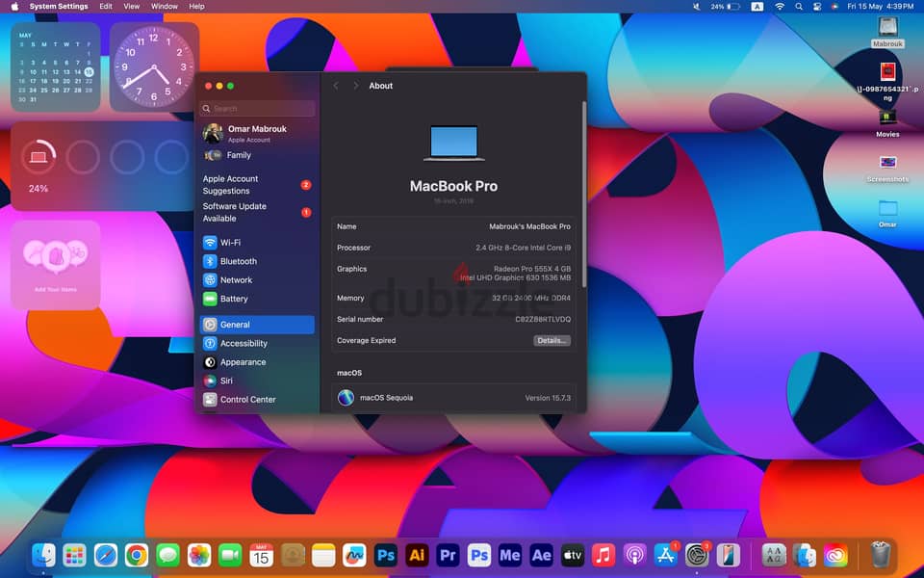This screenshot has width=924, height=578.
Task: Open Adobe Media Encoder from the Dock
Action: [510, 555]
